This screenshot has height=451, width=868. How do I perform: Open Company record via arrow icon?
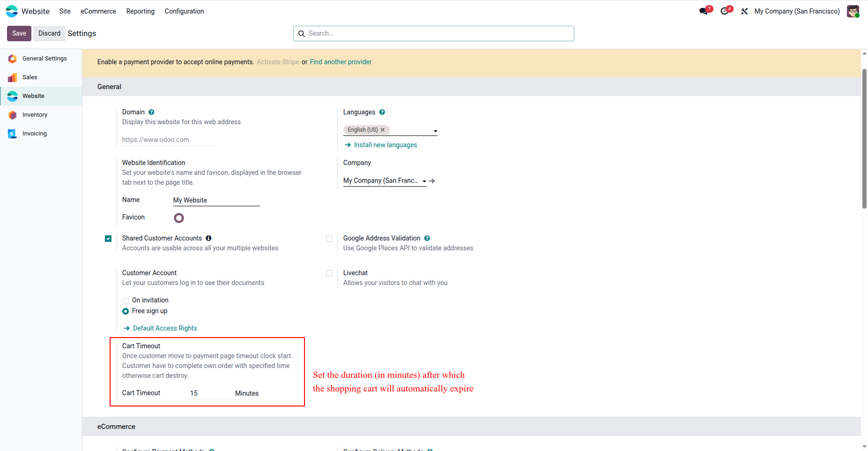432,181
